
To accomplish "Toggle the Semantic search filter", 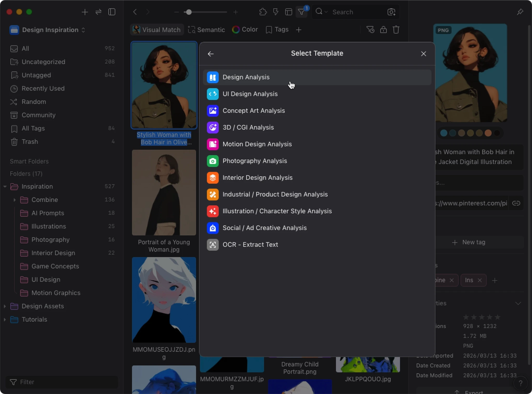I will (207, 30).
